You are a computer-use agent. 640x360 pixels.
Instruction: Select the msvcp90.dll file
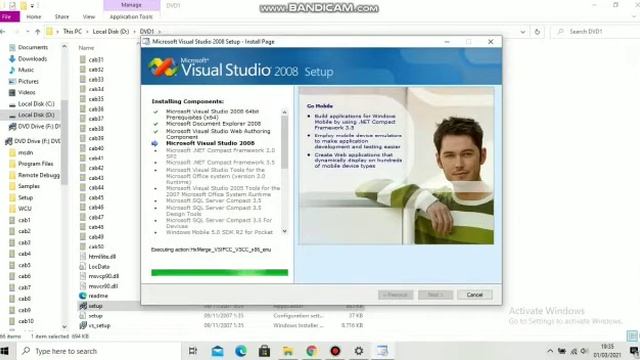(x=104, y=276)
